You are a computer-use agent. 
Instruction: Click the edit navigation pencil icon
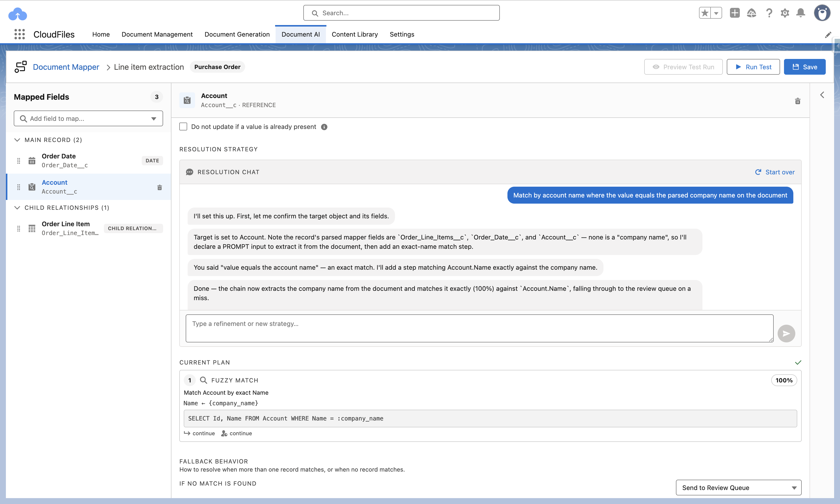coord(828,35)
